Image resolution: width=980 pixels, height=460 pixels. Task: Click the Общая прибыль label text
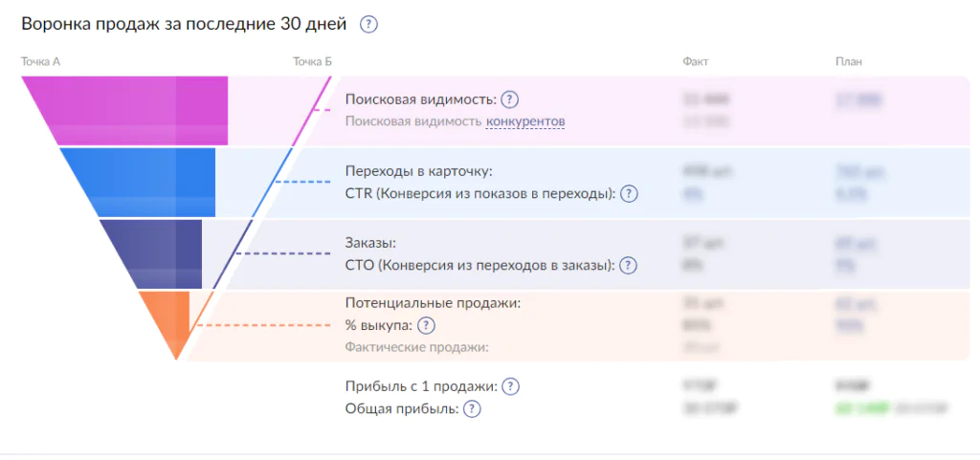tap(402, 409)
